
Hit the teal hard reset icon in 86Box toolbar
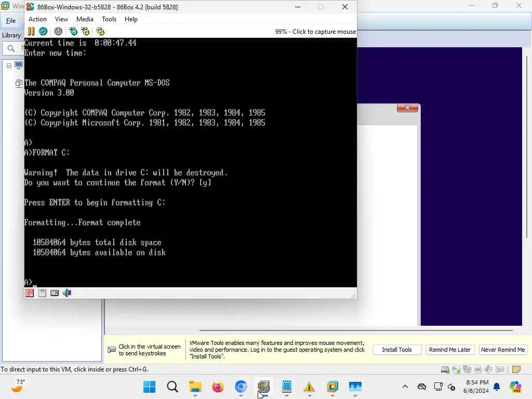(43, 32)
